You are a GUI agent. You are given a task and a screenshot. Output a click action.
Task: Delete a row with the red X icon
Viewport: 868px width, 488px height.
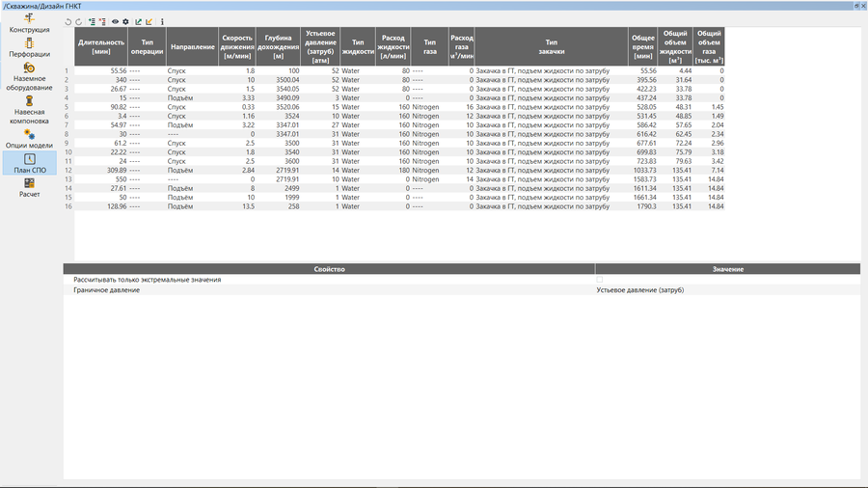tap(102, 21)
